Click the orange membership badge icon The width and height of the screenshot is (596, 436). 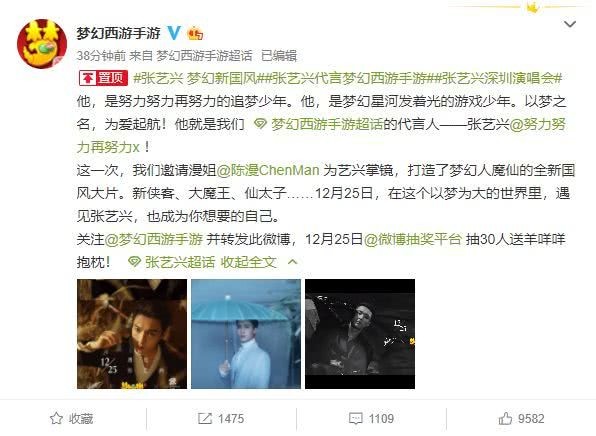click(195, 33)
